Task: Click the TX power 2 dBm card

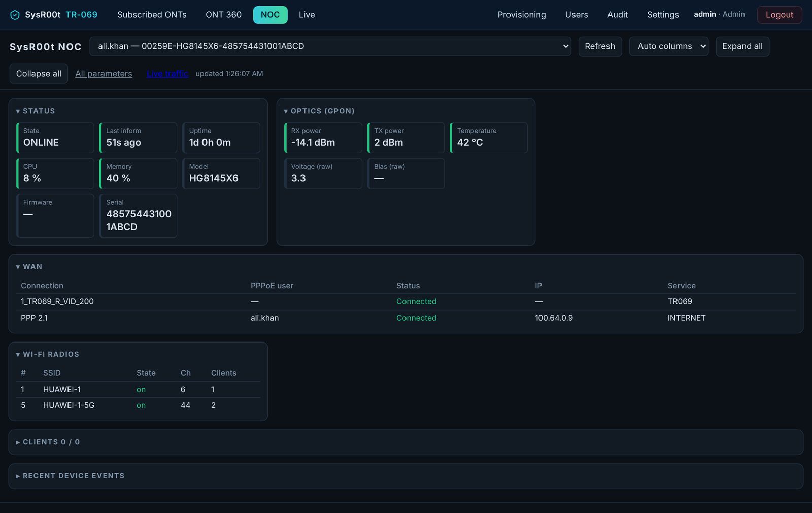Action: 406,138
